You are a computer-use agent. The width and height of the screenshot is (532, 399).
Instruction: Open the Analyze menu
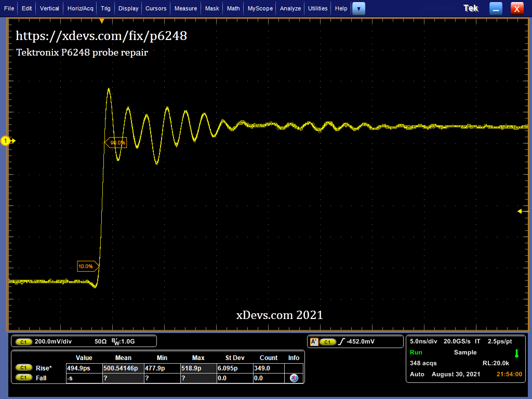[x=290, y=8]
